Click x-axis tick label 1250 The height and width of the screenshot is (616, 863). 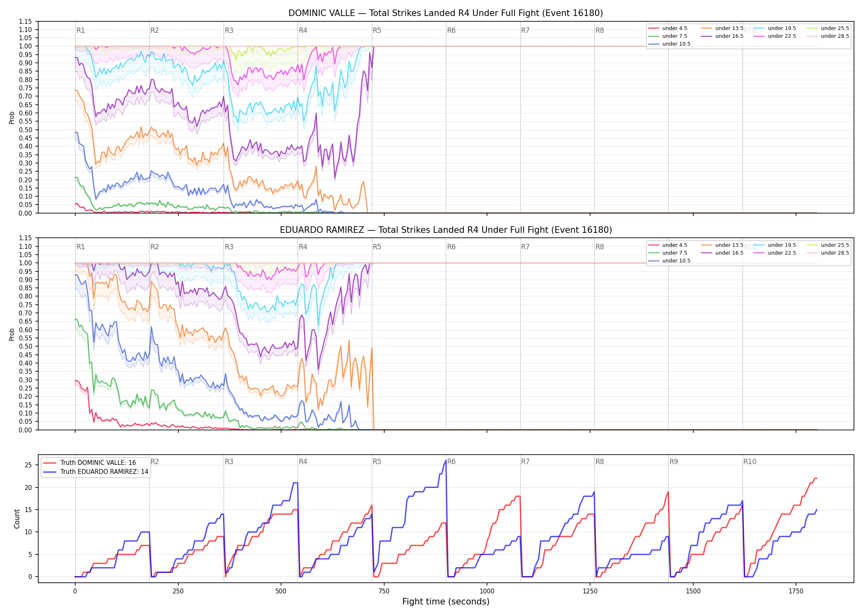(590, 591)
